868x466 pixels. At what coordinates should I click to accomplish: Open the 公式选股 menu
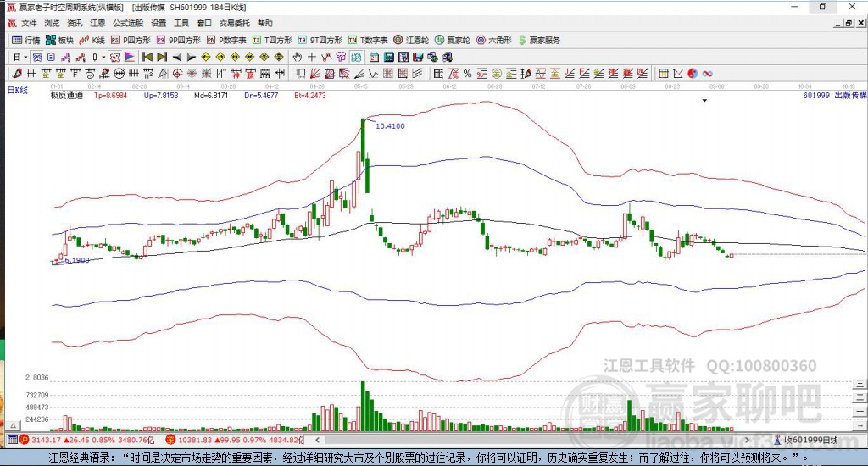coord(128,23)
